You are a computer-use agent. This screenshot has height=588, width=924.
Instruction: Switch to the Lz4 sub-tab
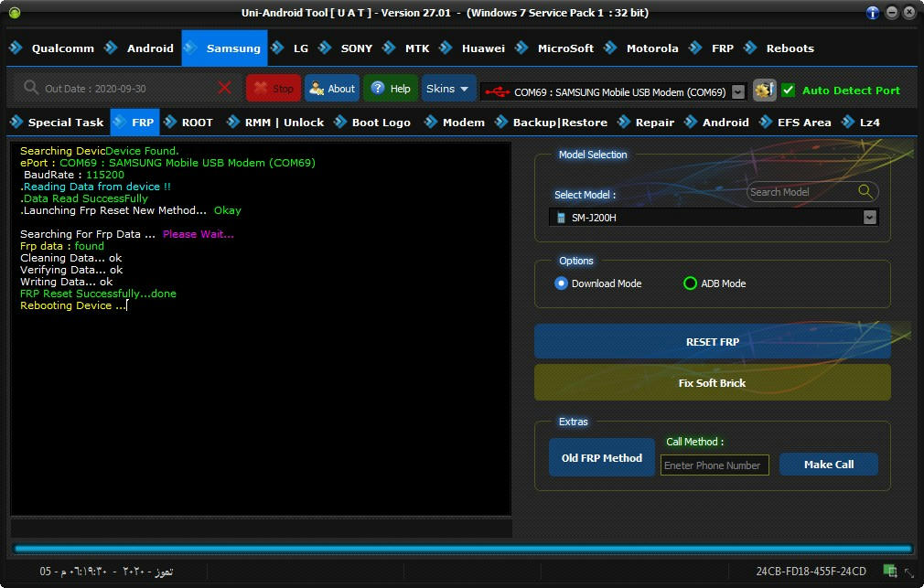coord(861,122)
